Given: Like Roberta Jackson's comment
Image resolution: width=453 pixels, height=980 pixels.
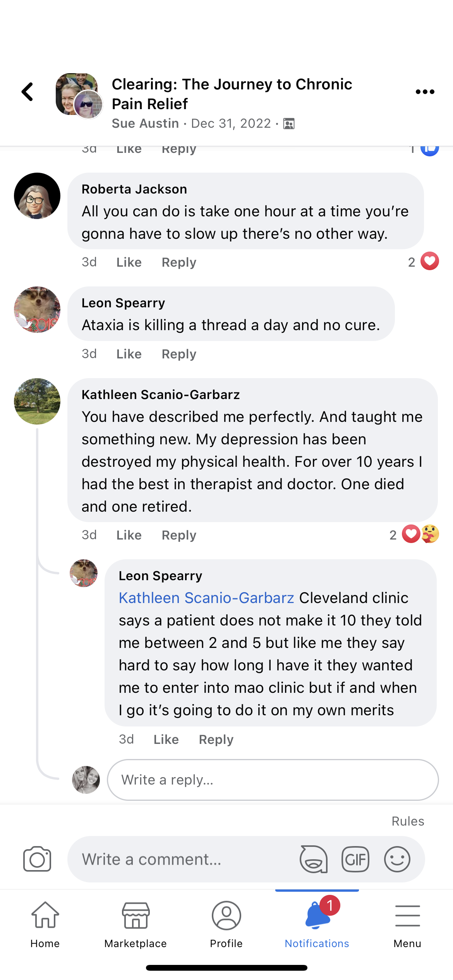Looking at the screenshot, I should click(x=129, y=262).
